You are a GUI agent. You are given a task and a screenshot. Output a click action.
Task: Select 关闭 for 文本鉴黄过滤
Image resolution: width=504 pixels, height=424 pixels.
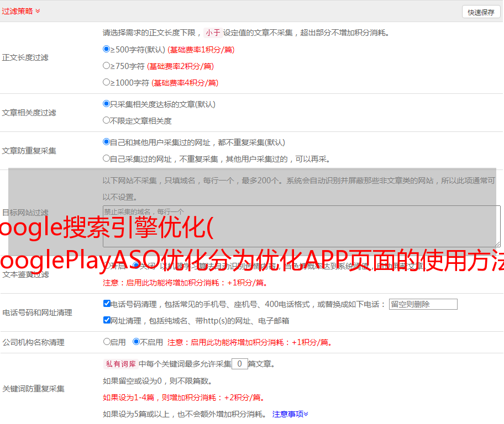[x=136, y=266]
